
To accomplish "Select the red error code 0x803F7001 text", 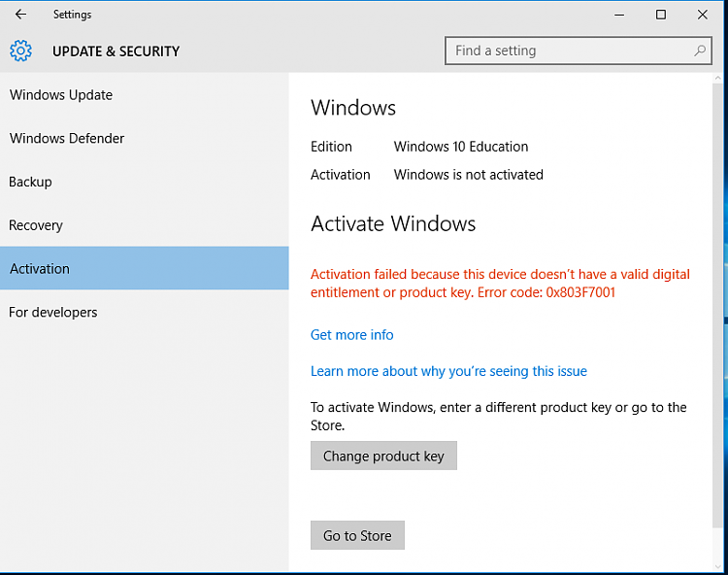I will click(x=580, y=292).
